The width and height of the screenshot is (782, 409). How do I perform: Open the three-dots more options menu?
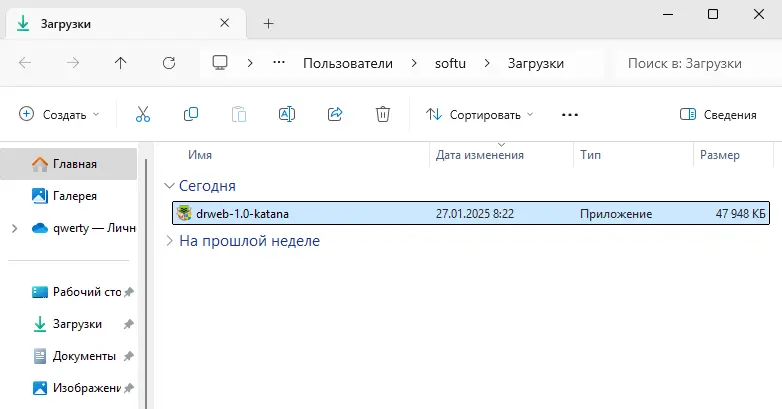(x=570, y=115)
